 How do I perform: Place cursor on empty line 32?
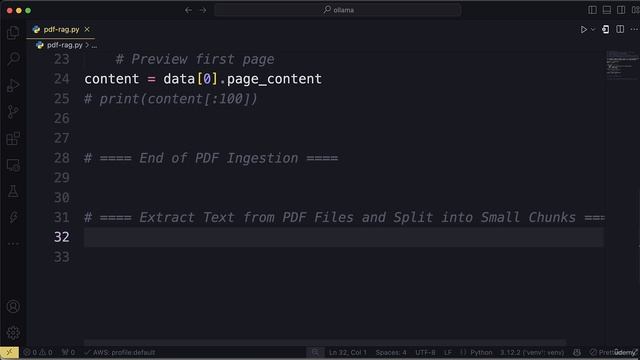(343, 237)
